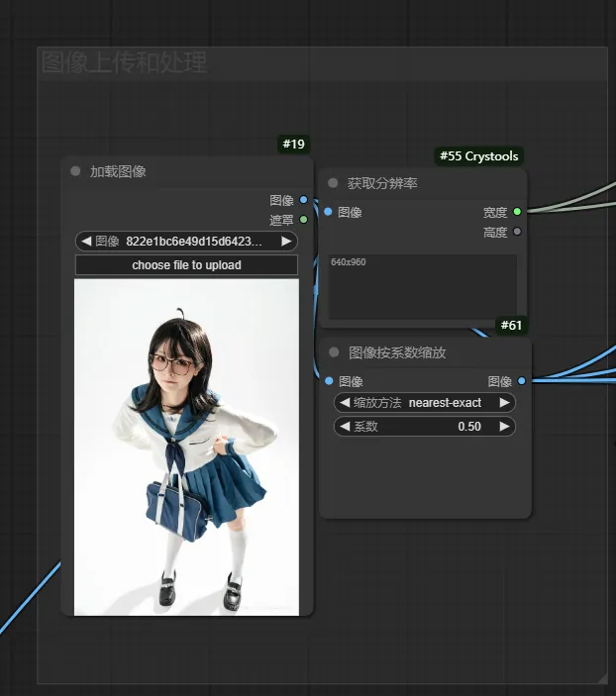Image resolution: width=616 pixels, height=696 pixels.
Task: Open the 缩放方法 nearest-exact dropdown
Action: click(424, 403)
